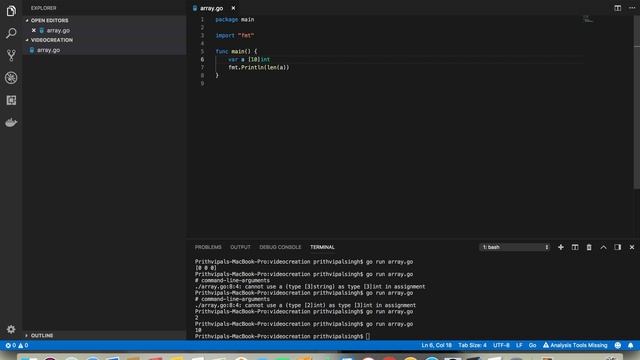This screenshot has width=640, height=360.
Task: Move the panel to the right side
Action: (x=618, y=247)
